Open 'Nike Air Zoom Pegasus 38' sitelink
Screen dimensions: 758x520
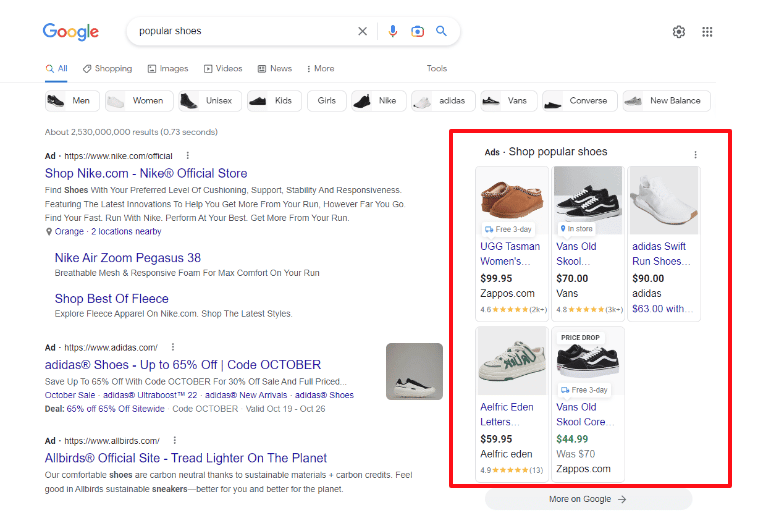coord(128,258)
